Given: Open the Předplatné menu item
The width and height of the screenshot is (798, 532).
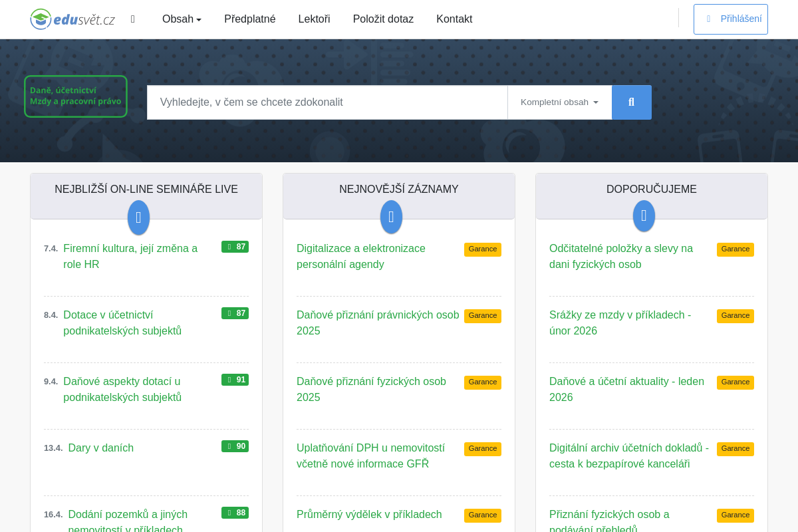Looking at the screenshot, I should click(250, 19).
